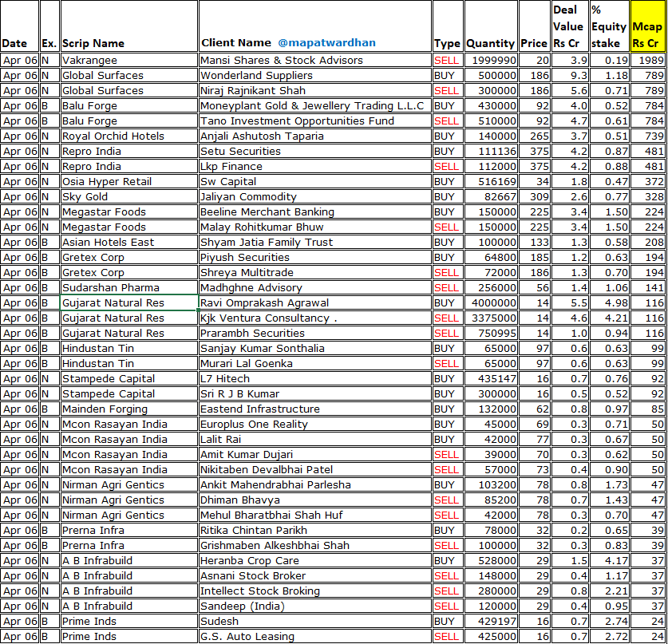The image size is (668, 644).
Task: Click Wonderland Suppliers client cell
Action: pyautogui.click(x=314, y=75)
